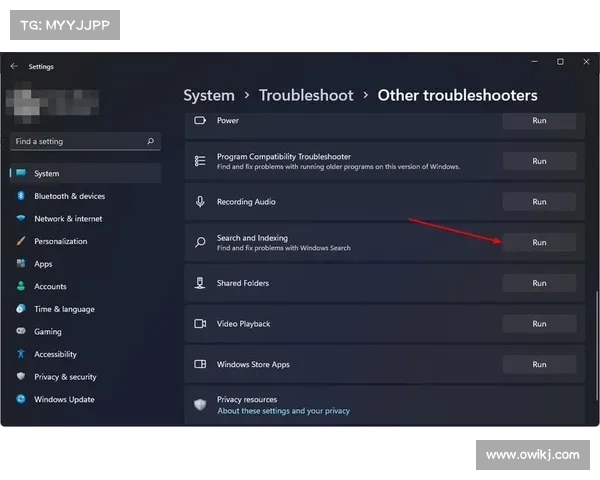Click the Accounts person icon
The width and height of the screenshot is (600, 480).
click(x=21, y=286)
